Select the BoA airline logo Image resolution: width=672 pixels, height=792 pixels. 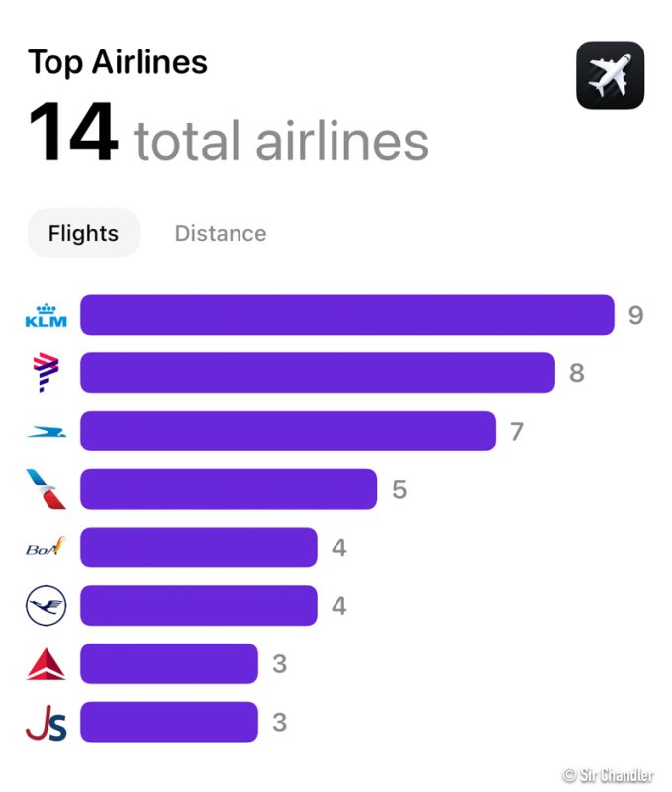pos(46,547)
